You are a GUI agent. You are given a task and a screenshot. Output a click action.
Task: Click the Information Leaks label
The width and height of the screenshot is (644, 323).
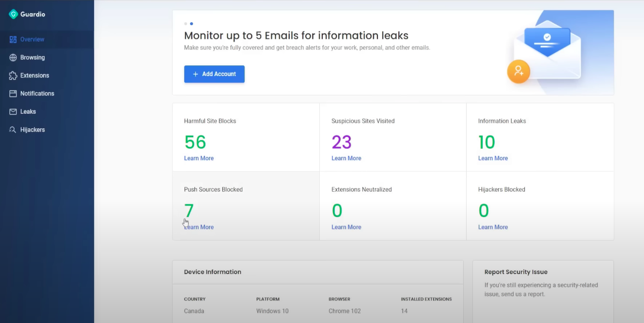point(502,121)
